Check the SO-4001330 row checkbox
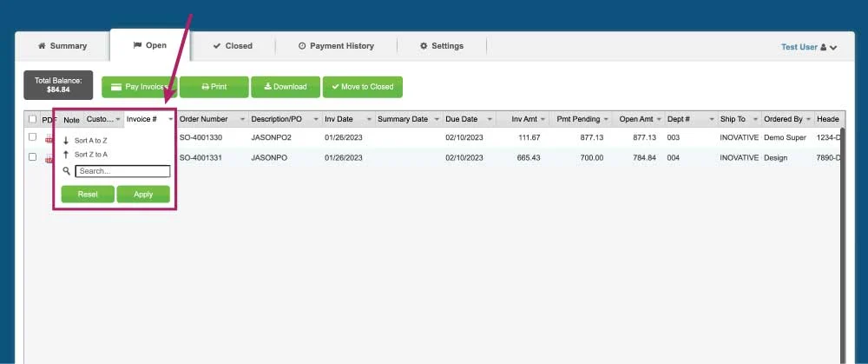The width and height of the screenshot is (868, 364). click(x=33, y=137)
